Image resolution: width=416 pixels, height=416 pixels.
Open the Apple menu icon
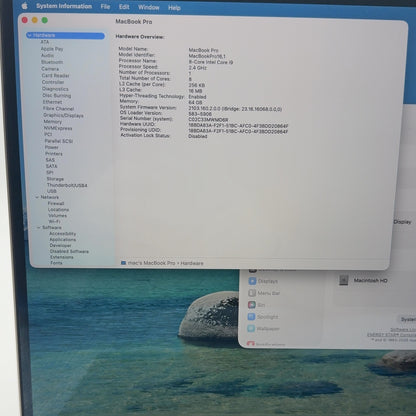coord(24,6)
